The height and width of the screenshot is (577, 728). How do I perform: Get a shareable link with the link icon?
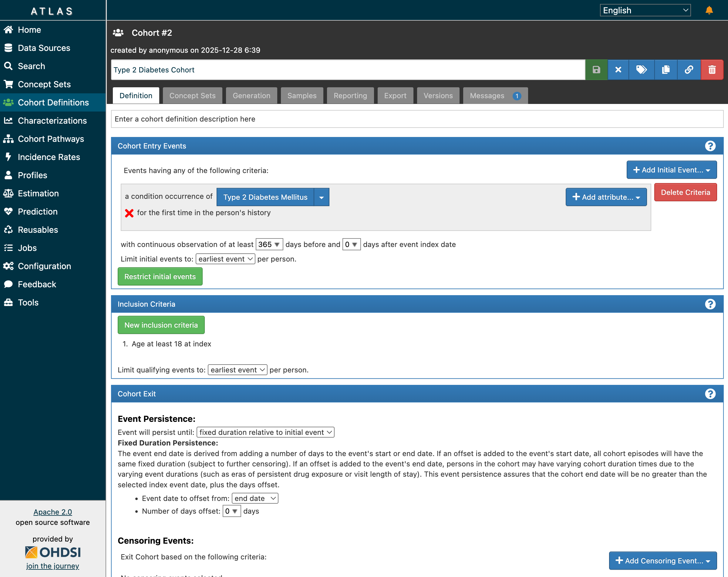(x=689, y=69)
